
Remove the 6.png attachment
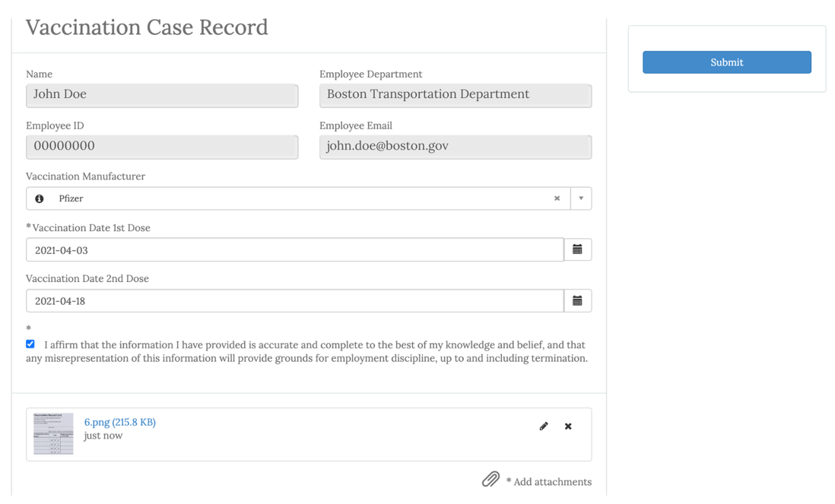coord(568,426)
